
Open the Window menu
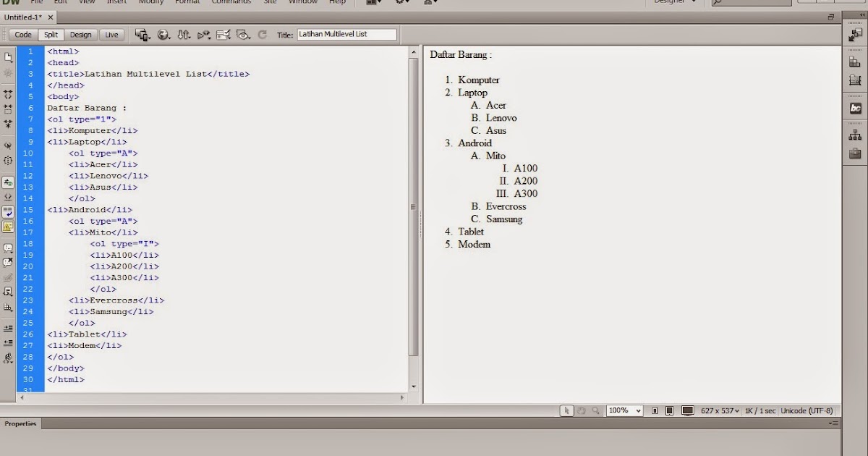tap(303, 2)
